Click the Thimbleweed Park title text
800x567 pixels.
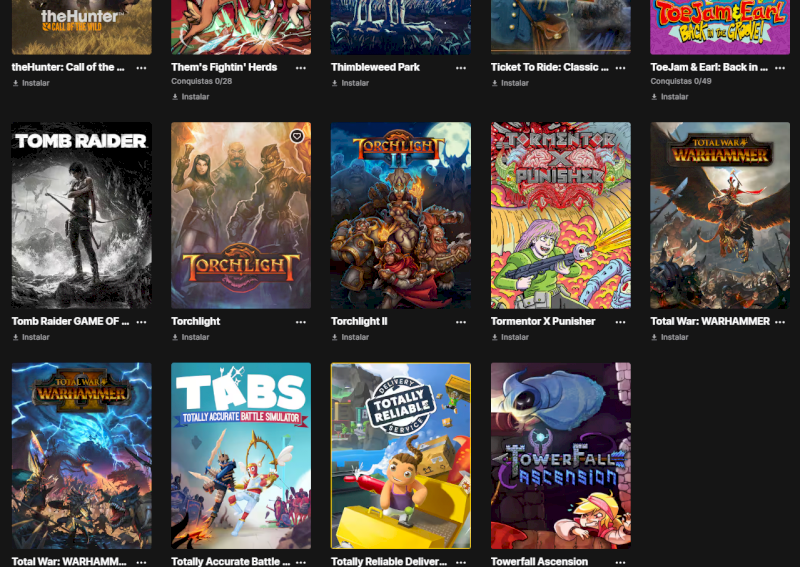coord(375,67)
